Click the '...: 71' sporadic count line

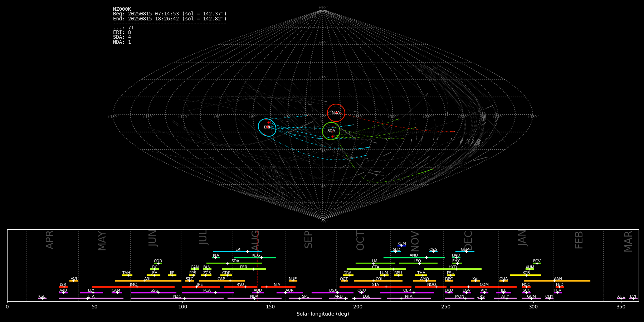click(123, 28)
